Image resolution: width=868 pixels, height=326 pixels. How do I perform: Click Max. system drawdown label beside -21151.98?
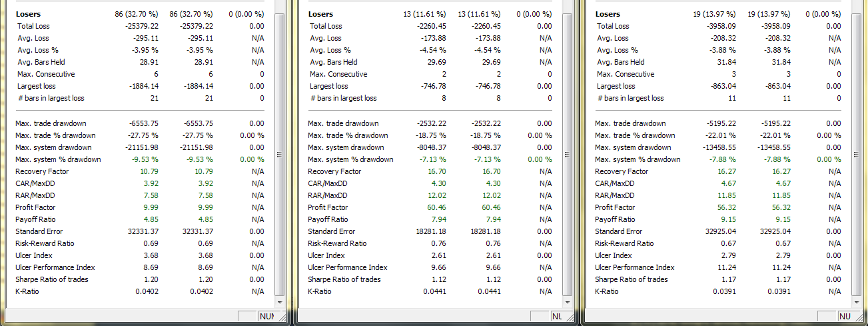point(54,147)
